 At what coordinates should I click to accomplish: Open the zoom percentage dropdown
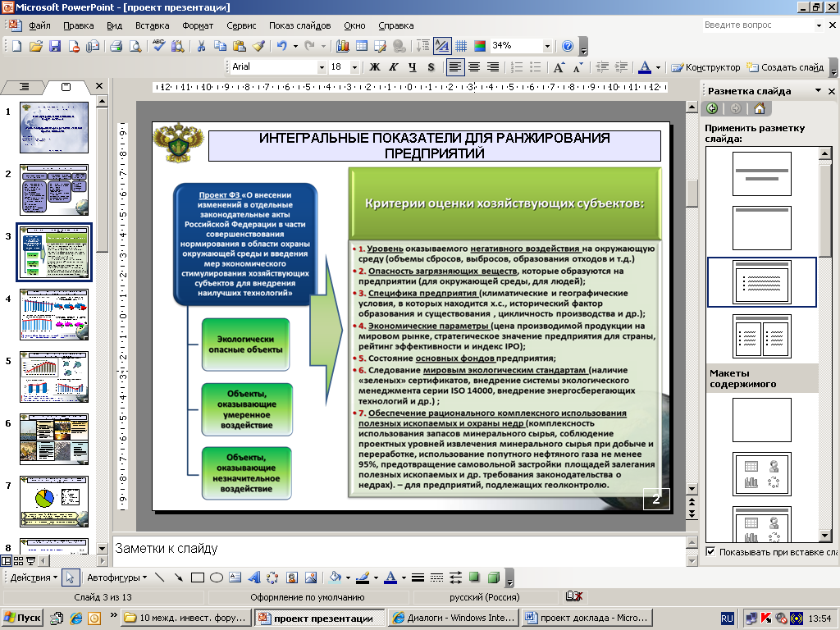[547, 46]
